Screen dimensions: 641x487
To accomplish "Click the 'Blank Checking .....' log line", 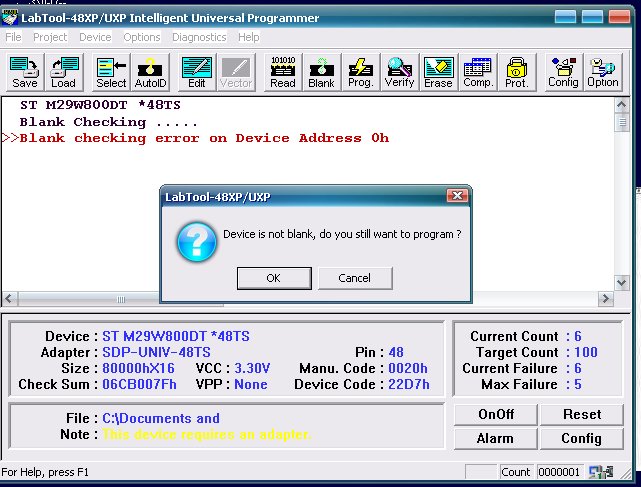I will (109, 122).
